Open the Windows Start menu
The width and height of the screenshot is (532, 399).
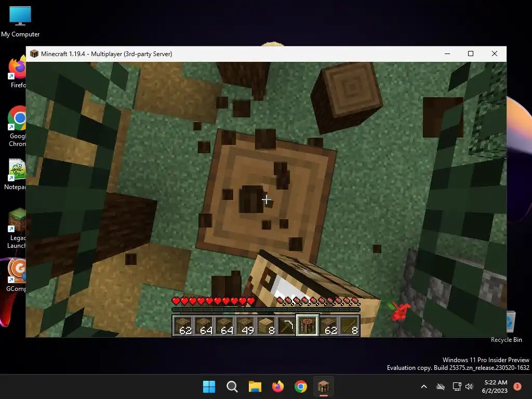click(x=209, y=387)
